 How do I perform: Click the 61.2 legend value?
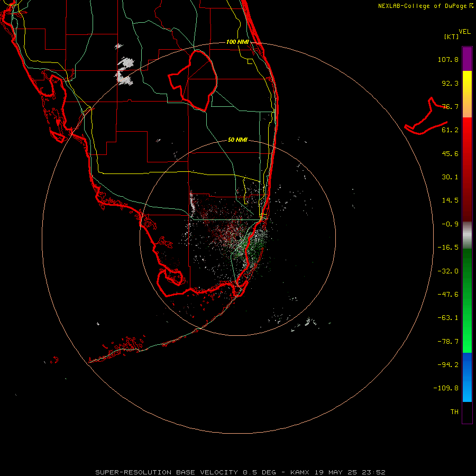(450, 130)
